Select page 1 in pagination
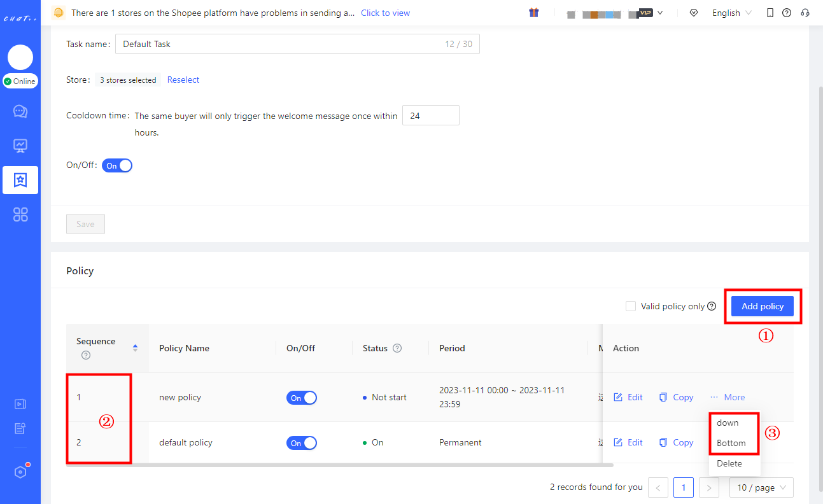The height and width of the screenshot is (504, 823). coord(684,487)
